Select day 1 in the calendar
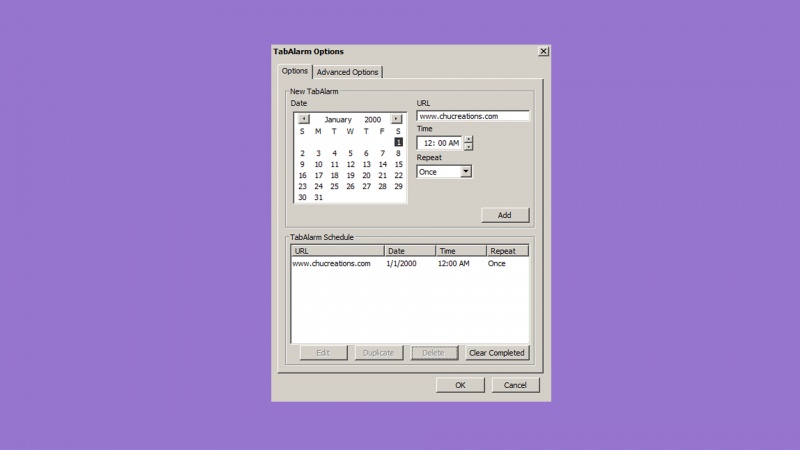Image resolution: width=800 pixels, height=450 pixels. point(398,142)
